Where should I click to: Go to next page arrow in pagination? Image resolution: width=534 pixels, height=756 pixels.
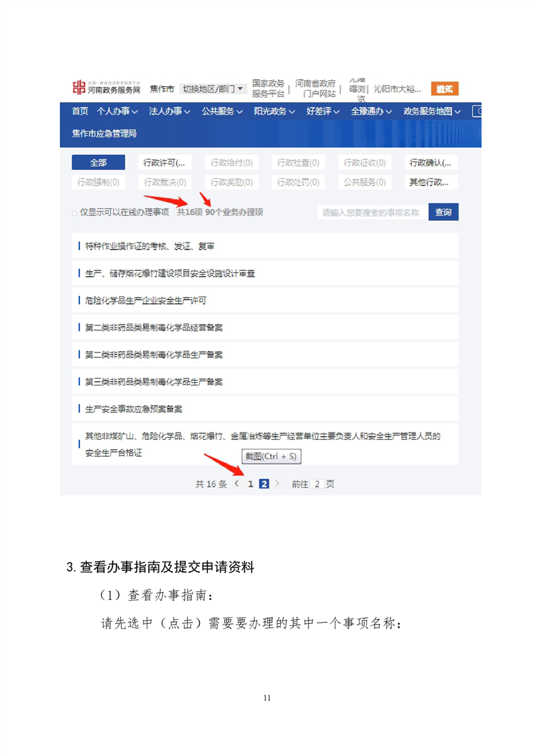coord(277,484)
